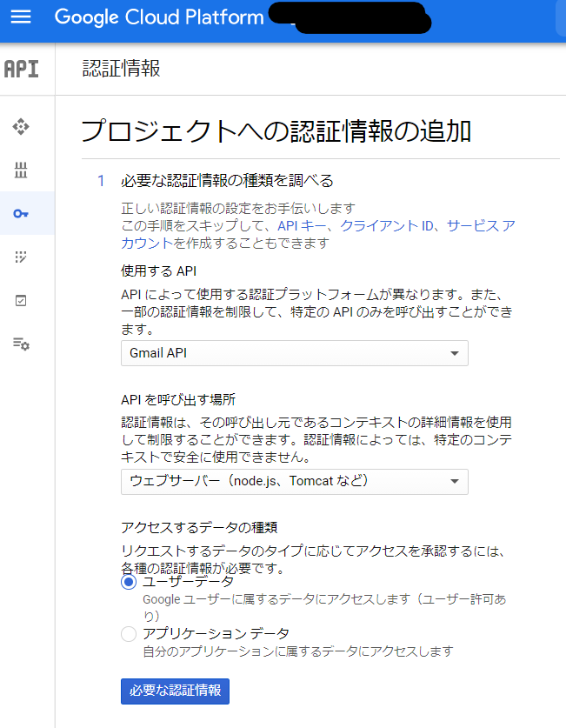Screen dimensions: 566x728
Task: Open the page usage agreements settings icon
Action: coord(21,344)
